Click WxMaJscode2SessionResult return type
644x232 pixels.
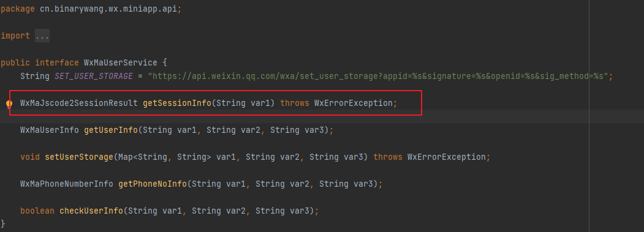click(x=79, y=103)
